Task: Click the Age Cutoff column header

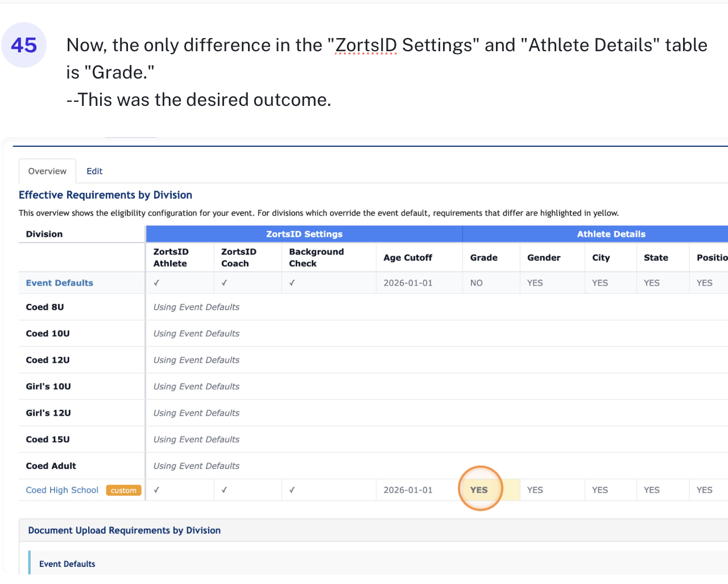Action: [x=408, y=258]
